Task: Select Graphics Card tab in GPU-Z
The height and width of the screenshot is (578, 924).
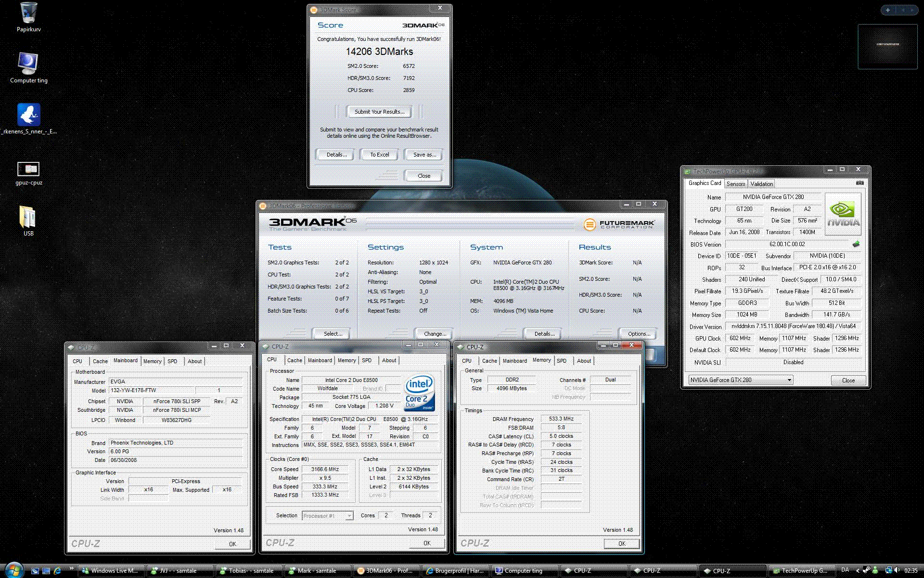Action: point(705,183)
